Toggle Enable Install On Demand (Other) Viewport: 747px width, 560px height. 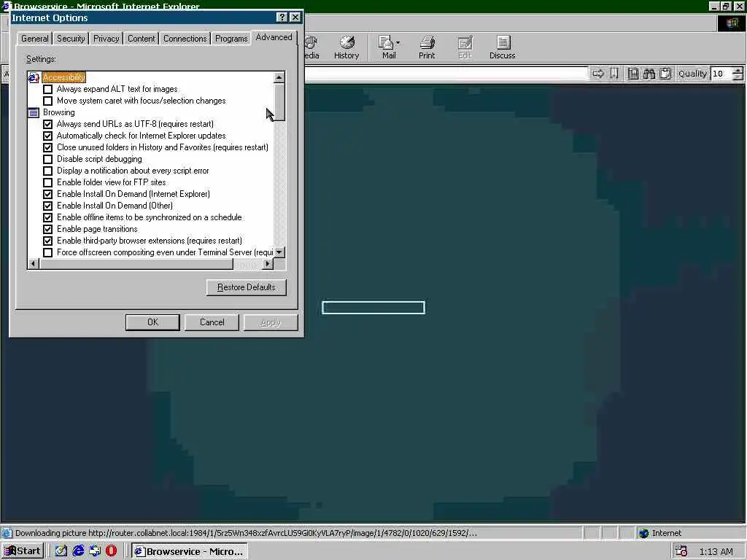pos(47,206)
